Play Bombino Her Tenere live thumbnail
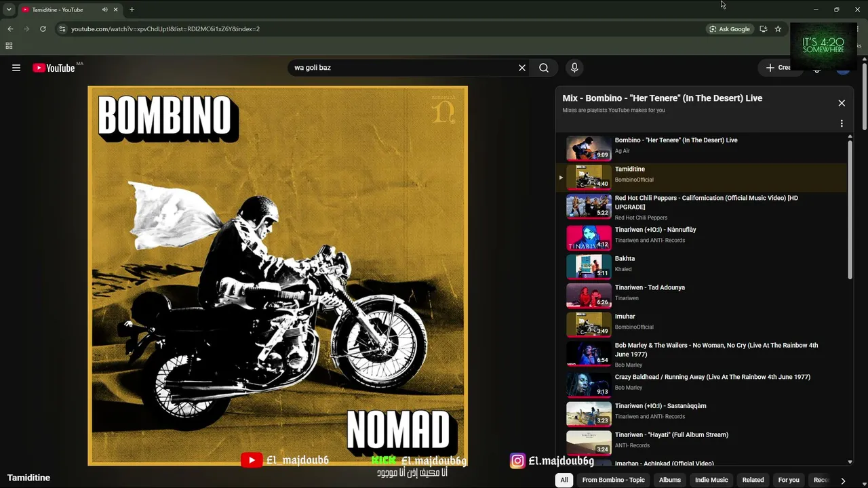Image resolution: width=868 pixels, height=488 pixels. (x=589, y=148)
